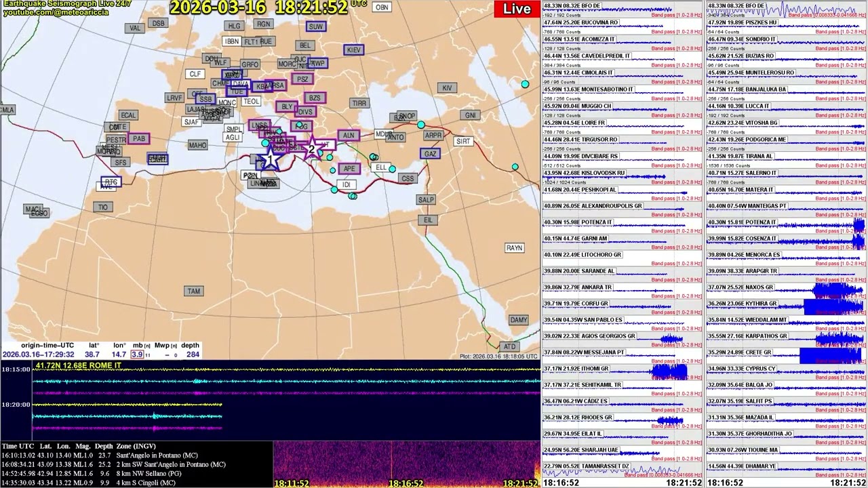Select the BLY station marker
The width and height of the screenshot is (868, 488).
point(287,107)
